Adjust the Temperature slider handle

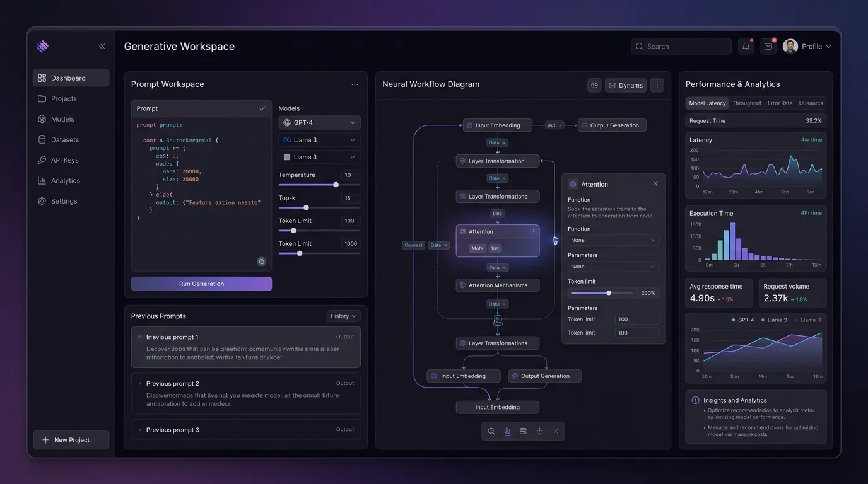[336, 185]
